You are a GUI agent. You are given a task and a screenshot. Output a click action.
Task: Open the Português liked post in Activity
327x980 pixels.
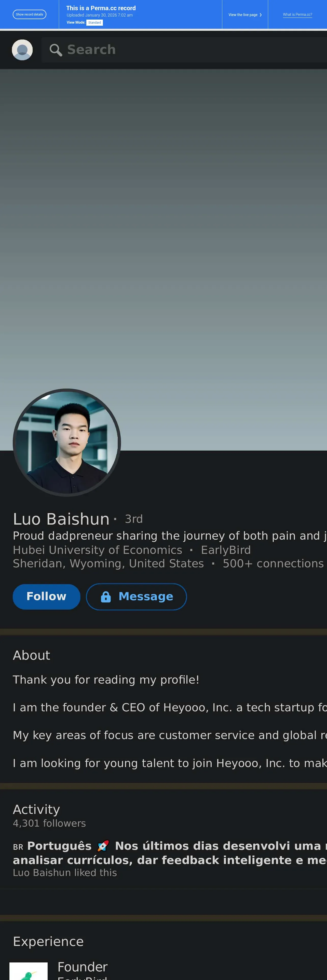tap(170, 853)
